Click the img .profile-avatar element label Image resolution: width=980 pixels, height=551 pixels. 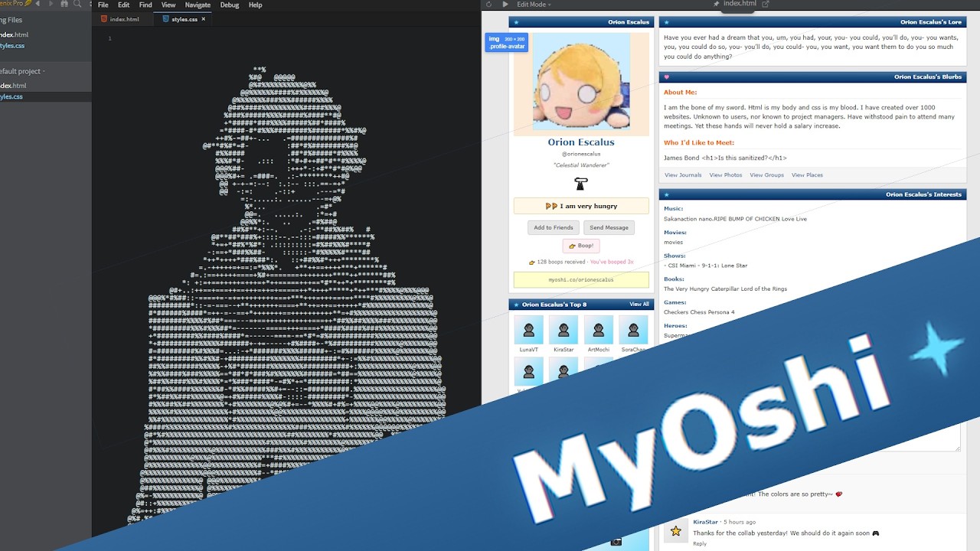pyautogui.click(x=505, y=42)
